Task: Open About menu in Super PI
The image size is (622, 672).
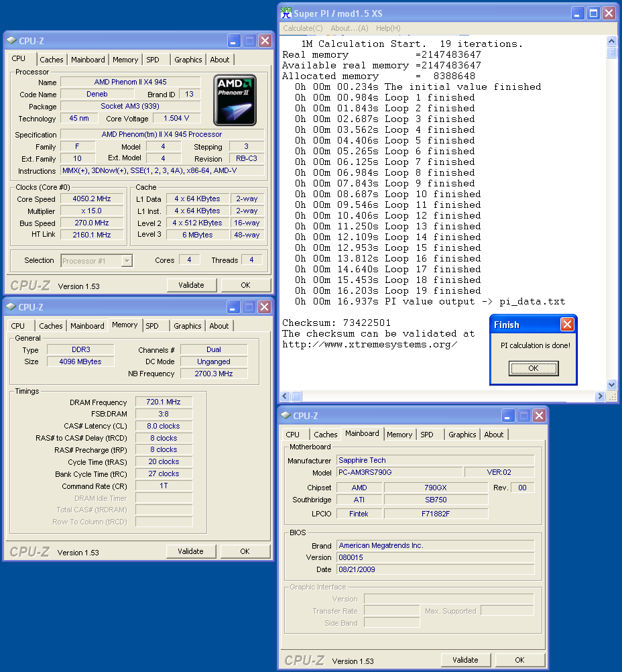Action: tap(349, 28)
